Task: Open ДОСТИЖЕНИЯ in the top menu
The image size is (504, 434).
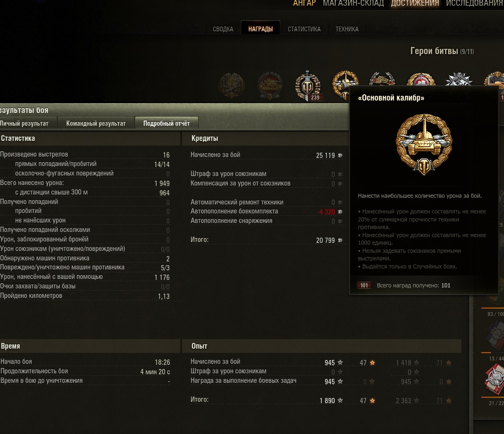Action: [x=415, y=3]
